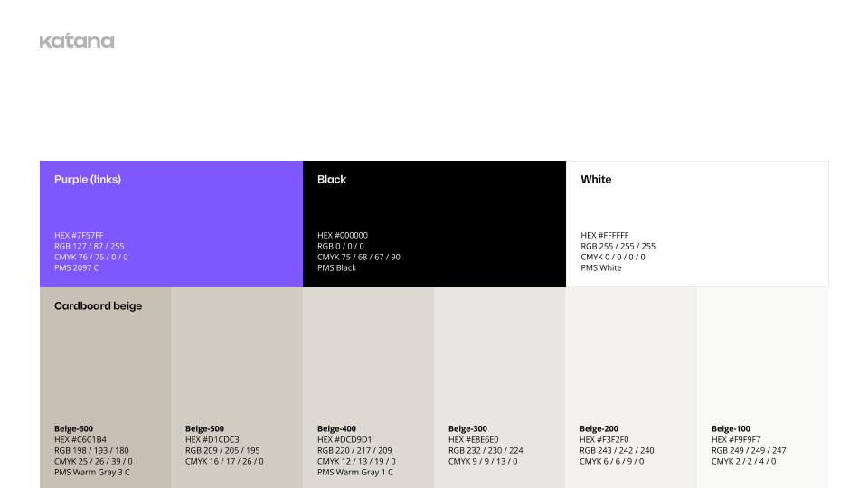The image size is (868, 488).
Task: Click the Beige-400 label
Action: pyautogui.click(x=336, y=429)
